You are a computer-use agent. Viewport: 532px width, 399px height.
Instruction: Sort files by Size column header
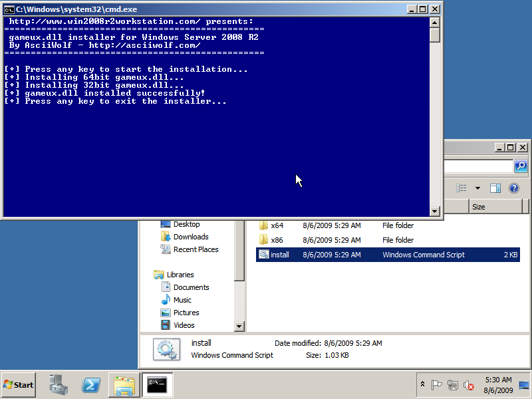[495, 207]
